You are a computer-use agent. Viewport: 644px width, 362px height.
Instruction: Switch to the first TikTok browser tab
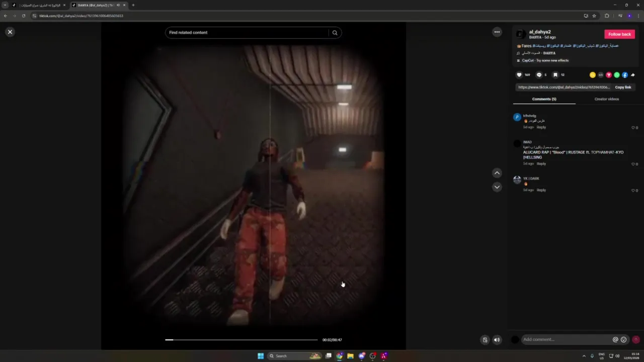[x=39, y=5]
